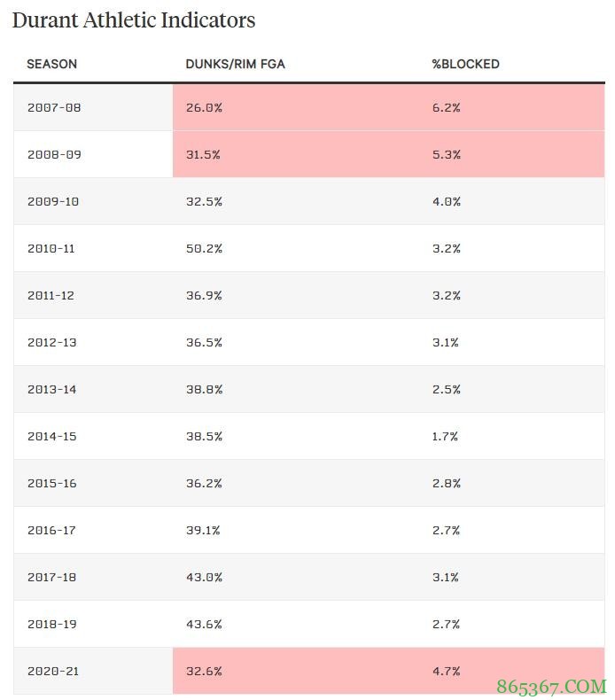
Task: Select the 31.5% highlighted cell
Action: pos(203,154)
